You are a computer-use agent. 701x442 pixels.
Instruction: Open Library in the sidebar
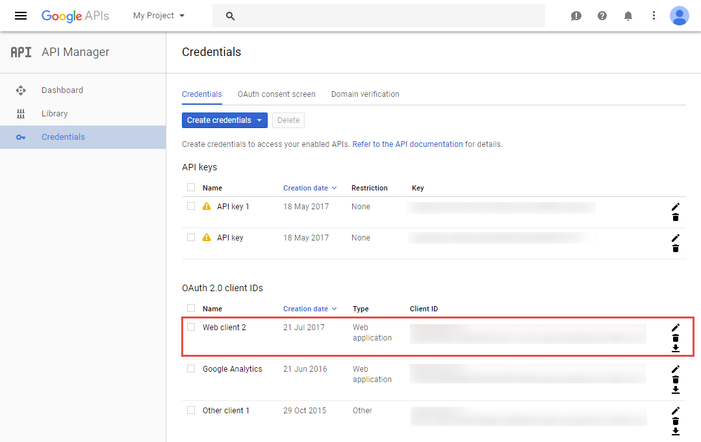tap(55, 114)
